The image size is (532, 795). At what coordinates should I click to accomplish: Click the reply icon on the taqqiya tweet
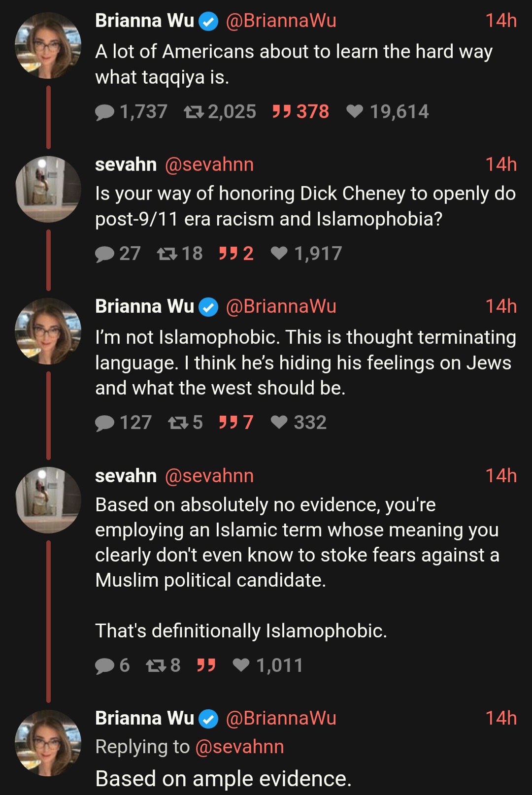pyautogui.click(x=104, y=112)
